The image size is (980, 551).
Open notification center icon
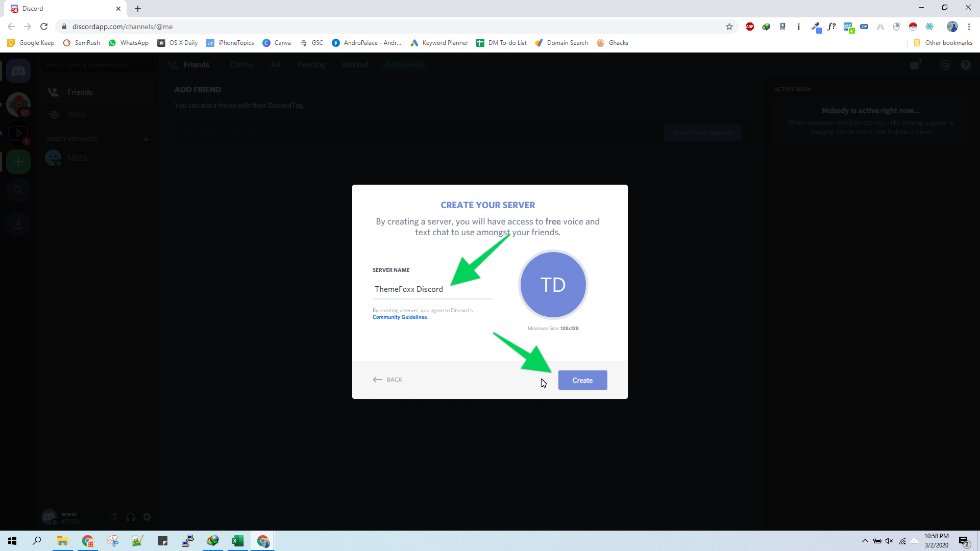[964, 541]
